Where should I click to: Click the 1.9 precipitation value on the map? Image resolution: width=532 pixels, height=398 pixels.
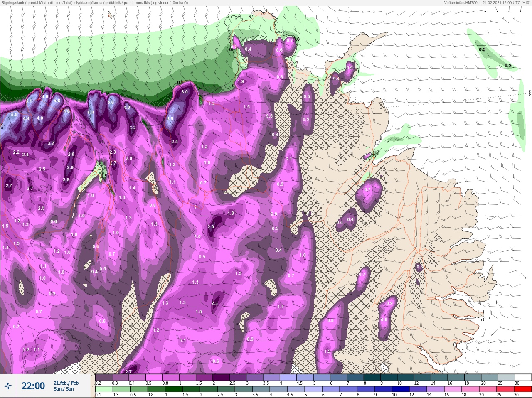tap(241, 81)
